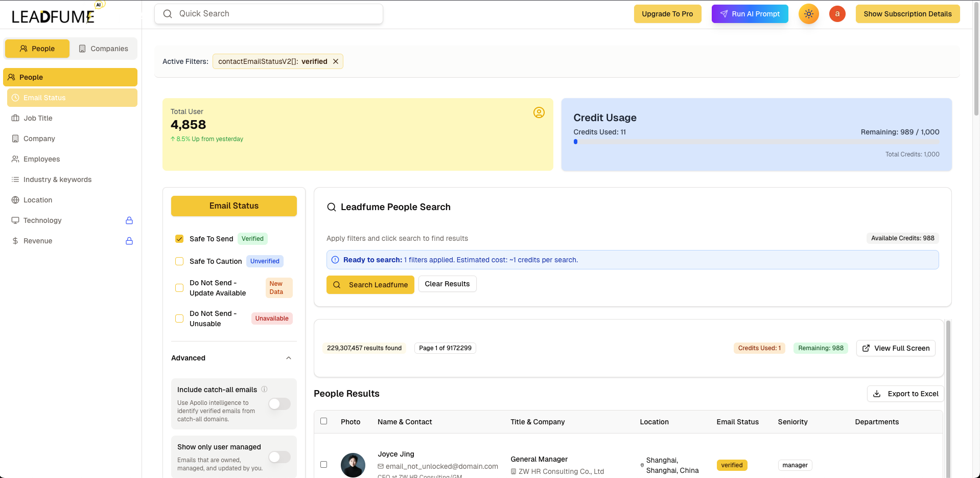Open the People sidebar section

pos(70,77)
